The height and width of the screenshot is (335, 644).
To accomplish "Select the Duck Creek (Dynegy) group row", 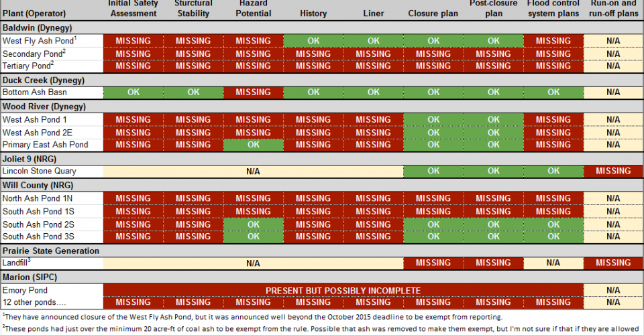I will tap(321, 80).
